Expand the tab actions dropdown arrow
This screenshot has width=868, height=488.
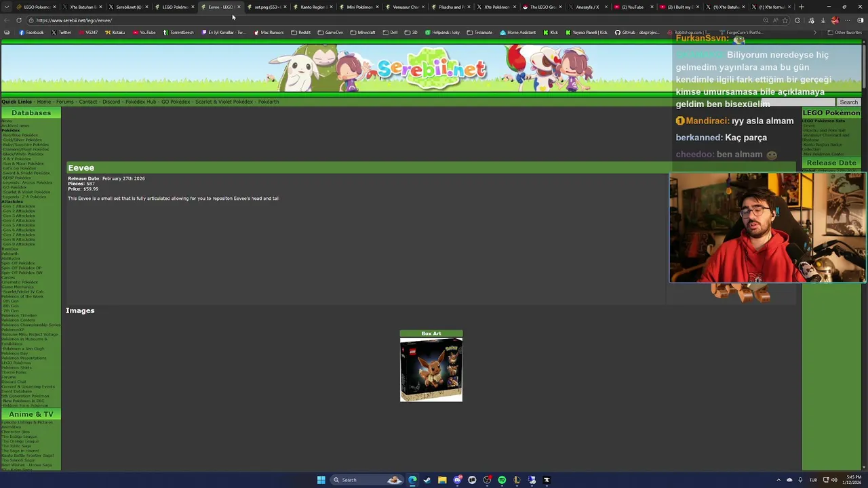7,7
